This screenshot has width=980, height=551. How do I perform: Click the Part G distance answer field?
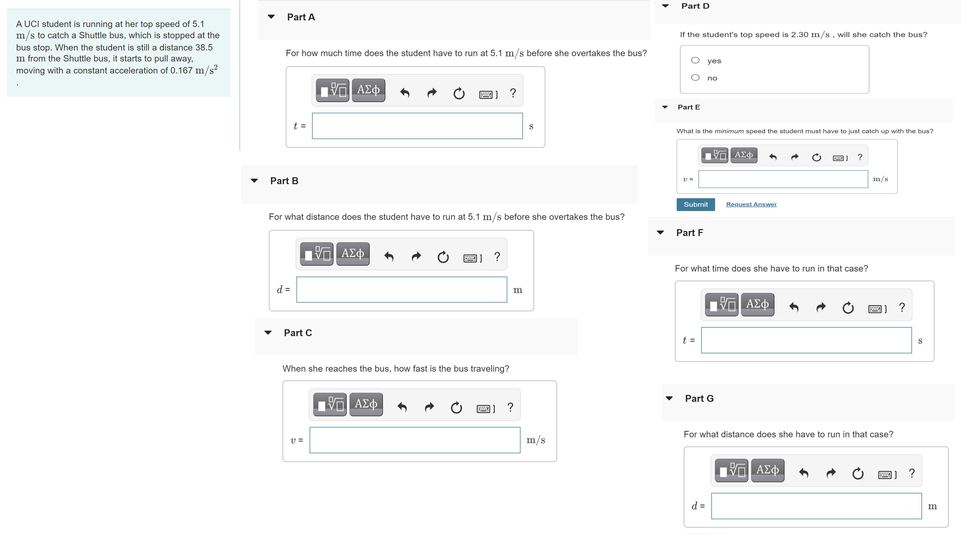click(x=816, y=506)
